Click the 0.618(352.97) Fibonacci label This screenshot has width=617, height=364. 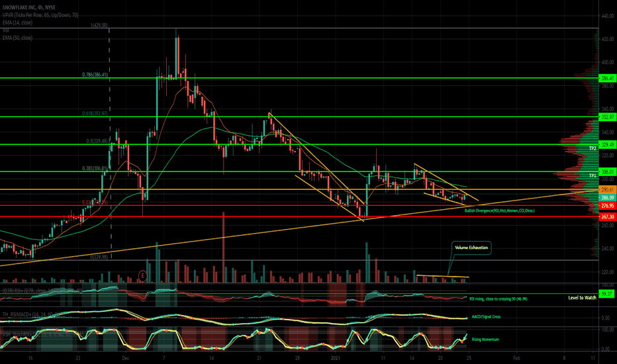95,113
